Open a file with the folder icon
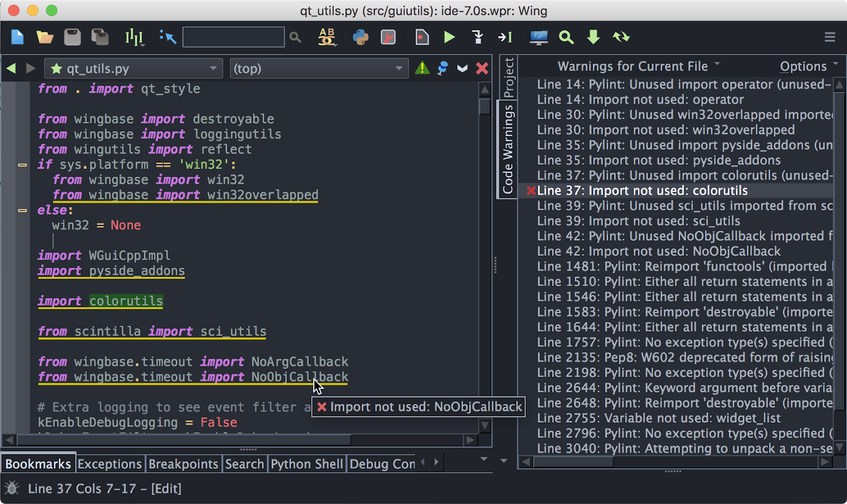847x504 pixels. click(45, 37)
